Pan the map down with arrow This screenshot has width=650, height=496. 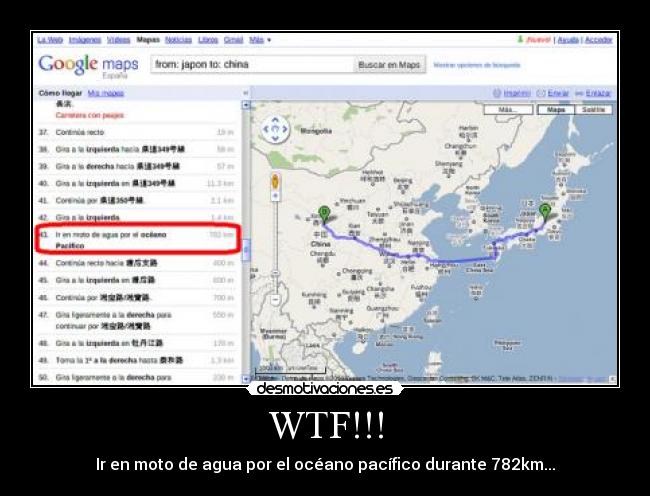(275, 138)
